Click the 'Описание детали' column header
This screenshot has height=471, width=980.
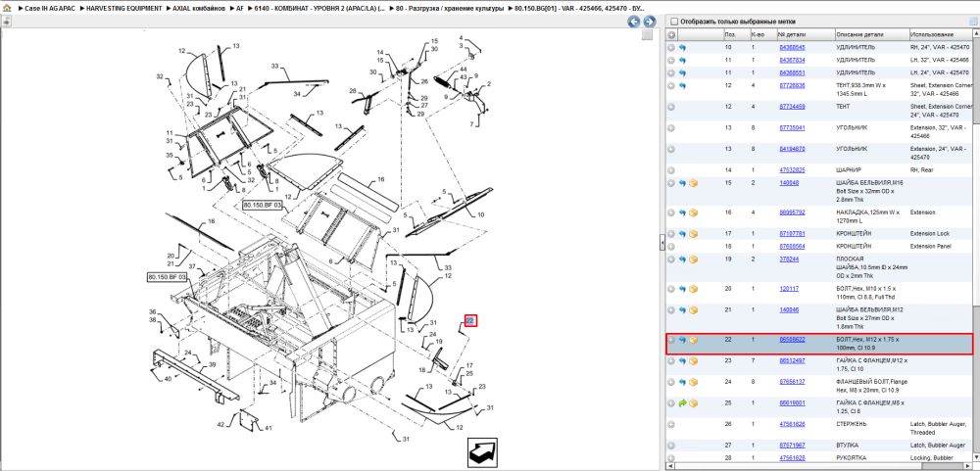click(870, 35)
